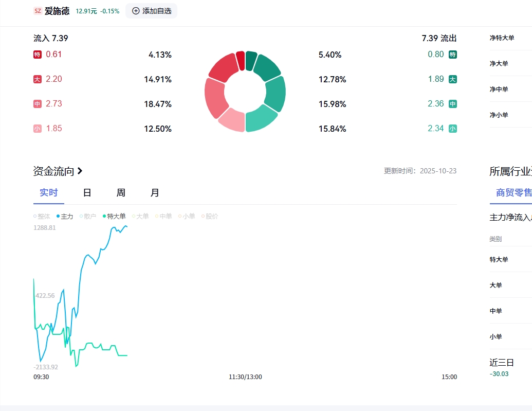
Task: Click the green 小 outflow badge
Action: (x=452, y=129)
